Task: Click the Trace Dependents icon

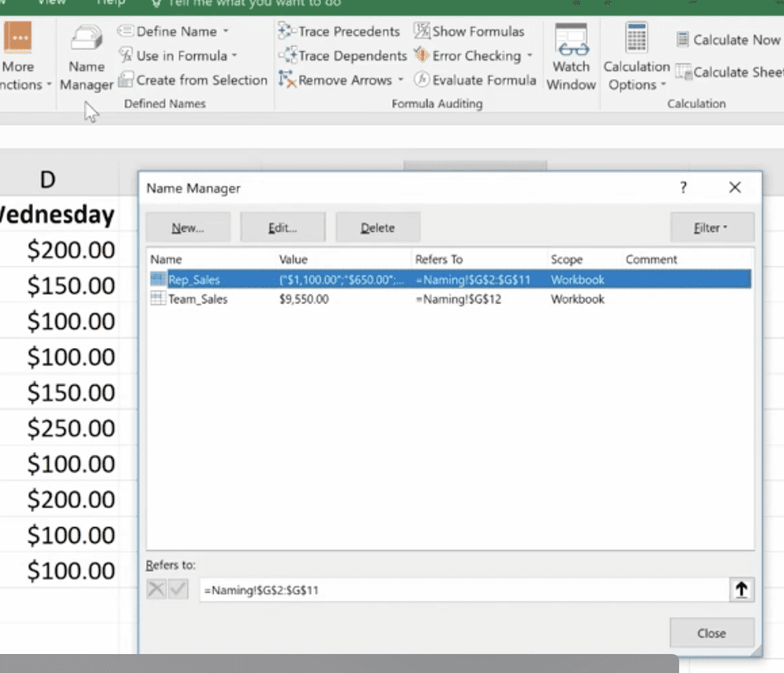Action: 286,56
